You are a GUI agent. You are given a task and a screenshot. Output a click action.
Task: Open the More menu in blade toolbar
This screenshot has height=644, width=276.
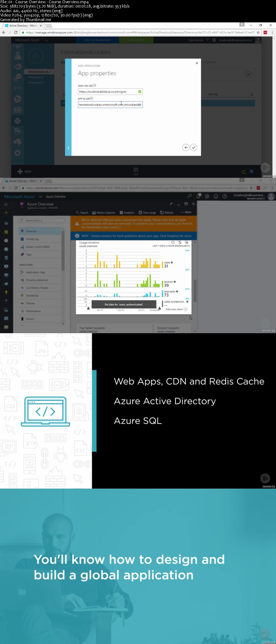(x=186, y=212)
